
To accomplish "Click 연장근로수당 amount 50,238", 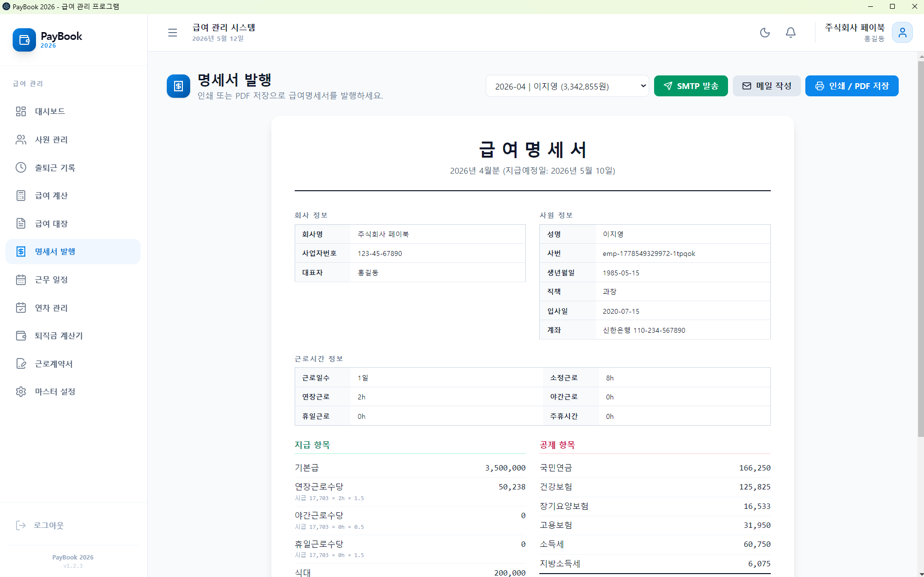I will pos(512,487).
